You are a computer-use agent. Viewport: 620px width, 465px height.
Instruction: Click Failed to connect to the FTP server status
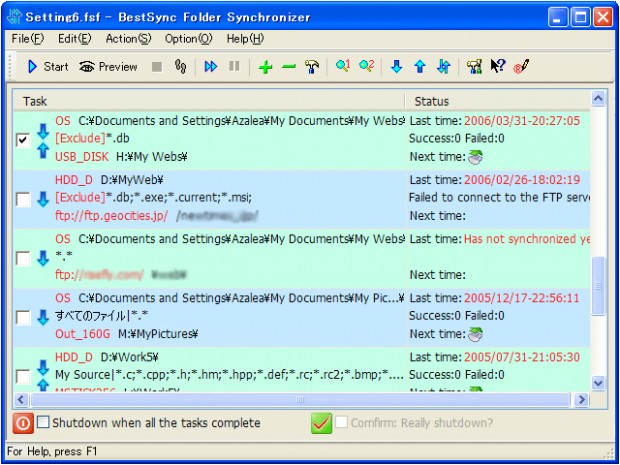[499, 197]
